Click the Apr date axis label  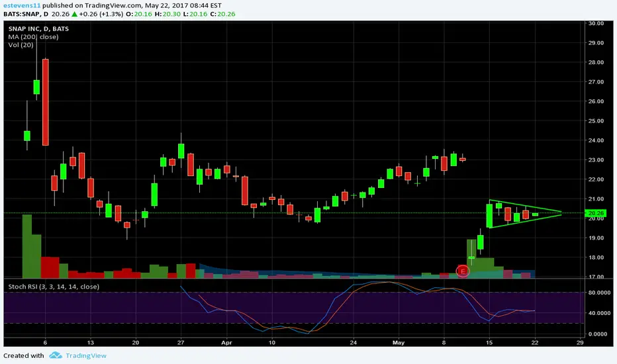point(226,343)
